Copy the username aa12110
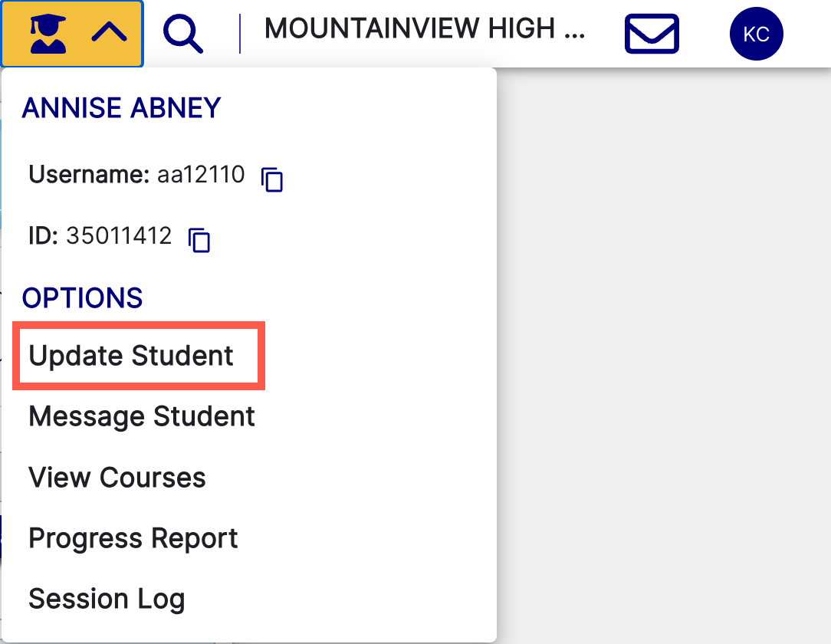Screen dimensions: 831x644 272,179
